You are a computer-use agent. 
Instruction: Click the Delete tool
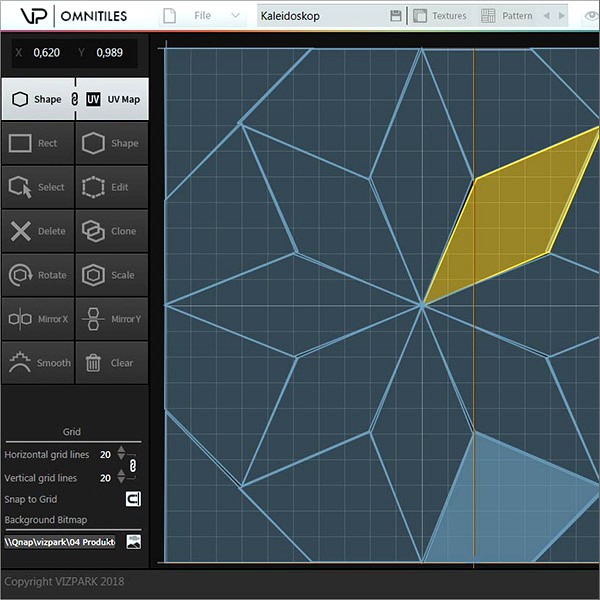point(37,231)
